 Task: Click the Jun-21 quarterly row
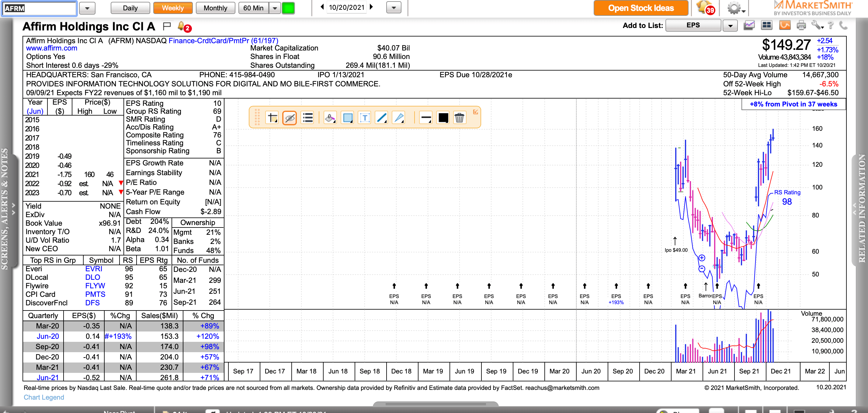123,377
